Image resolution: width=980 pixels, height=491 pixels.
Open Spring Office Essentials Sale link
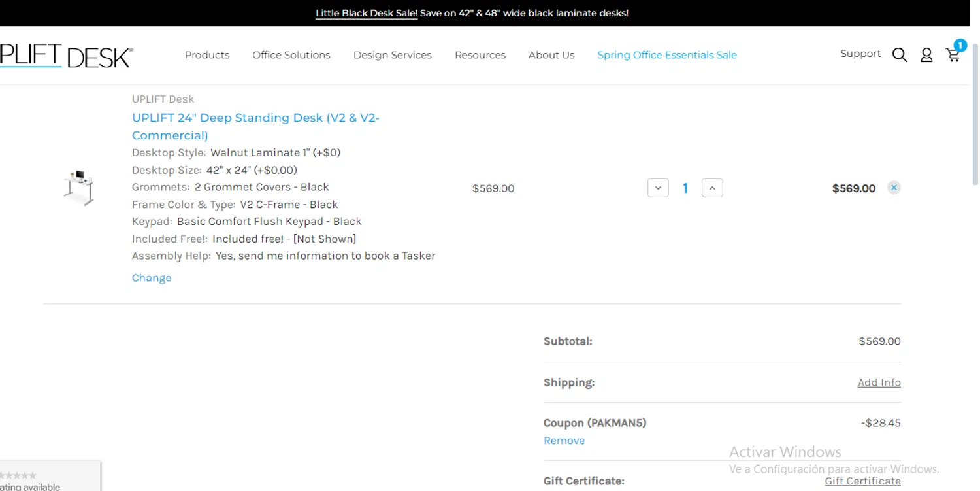tap(667, 55)
